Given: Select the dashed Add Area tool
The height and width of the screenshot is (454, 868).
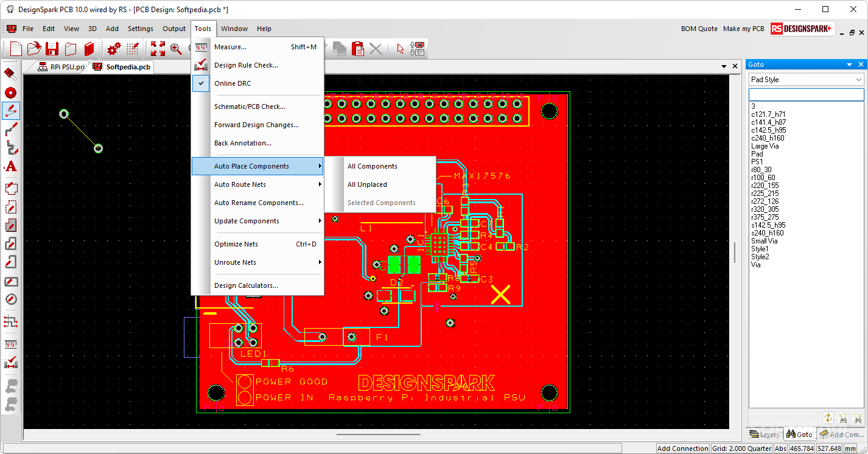Looking at the screenshot, I should click(10, 208).
